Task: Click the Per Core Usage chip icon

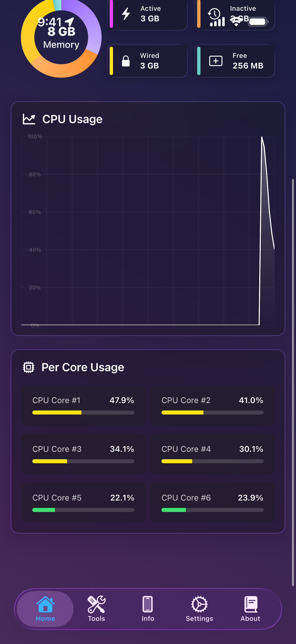Action: coord(29,367)
